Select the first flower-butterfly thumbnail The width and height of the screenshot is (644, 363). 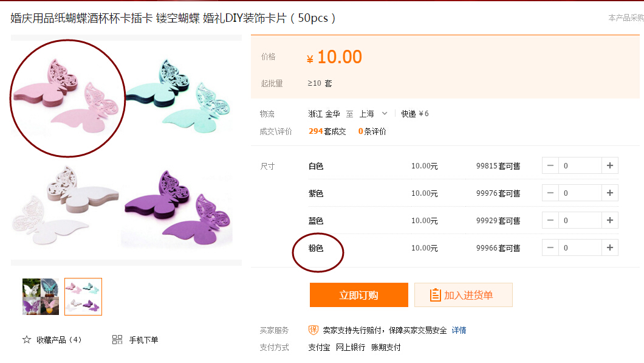pos(41,297)
